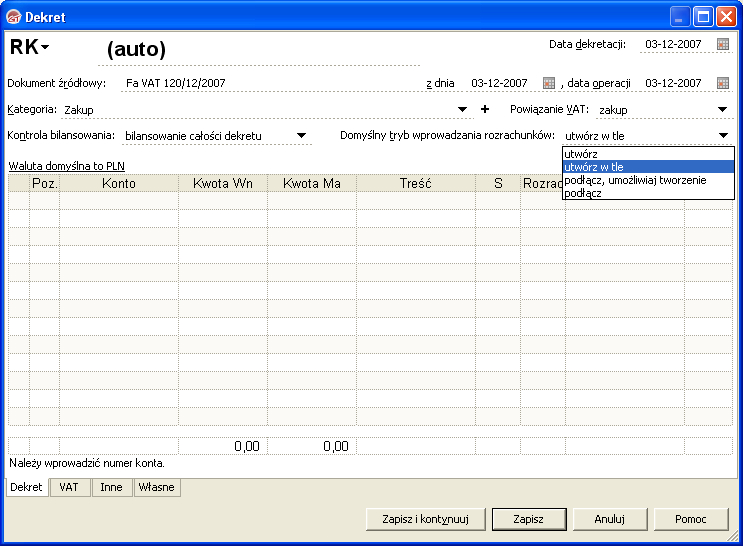Click status message 'Należy wprowadzić numer konta.'
The height and width of the screenshot is (546, 743).
87,463
